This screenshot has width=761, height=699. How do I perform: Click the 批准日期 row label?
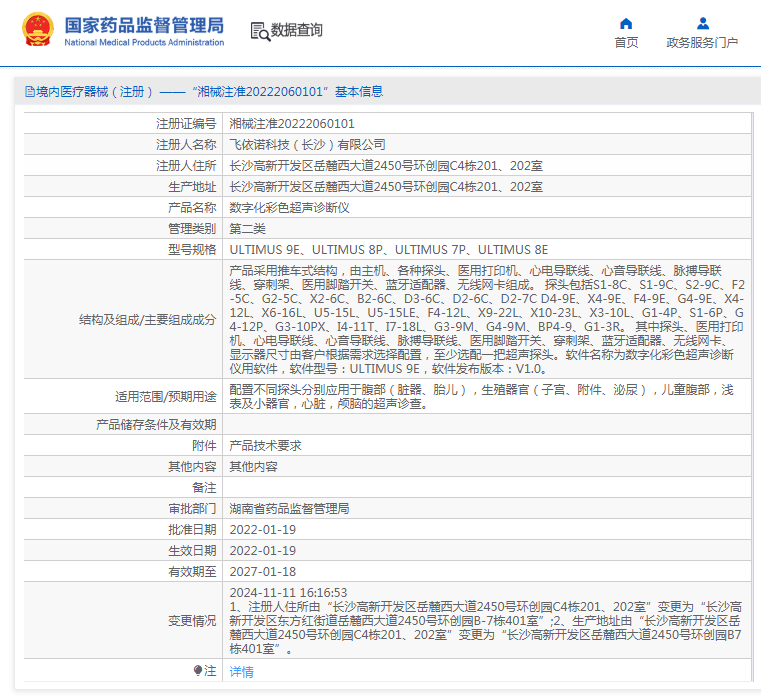click(192, 530)
